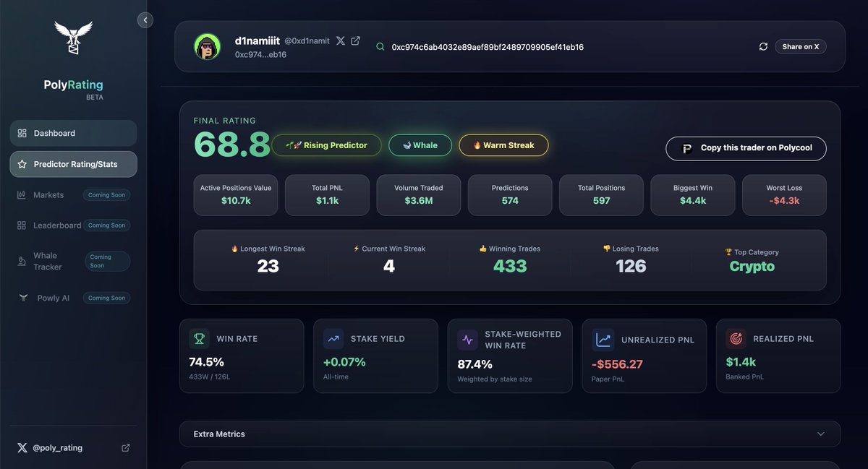Click the Current Win Streak 4 value
Screen dimensions: 868x469
389,266
